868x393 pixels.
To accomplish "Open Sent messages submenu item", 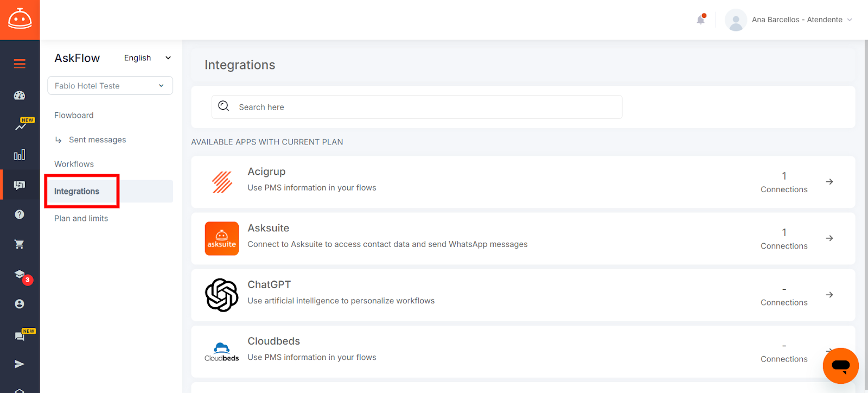I will click(97, 140).
